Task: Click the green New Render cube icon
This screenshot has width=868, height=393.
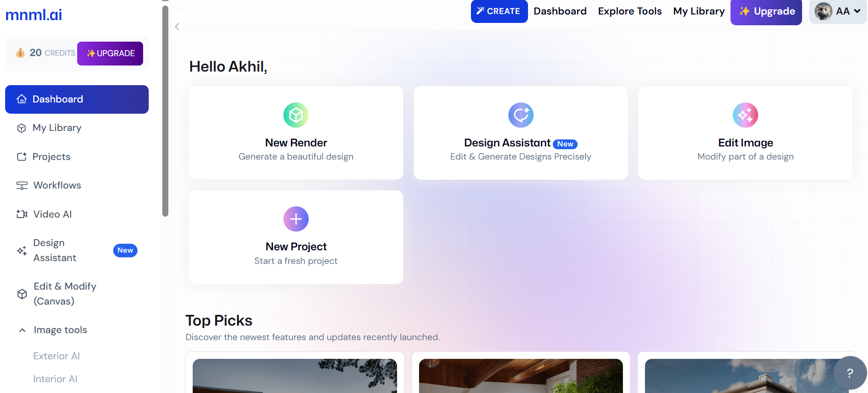Action: pos(296,115)
